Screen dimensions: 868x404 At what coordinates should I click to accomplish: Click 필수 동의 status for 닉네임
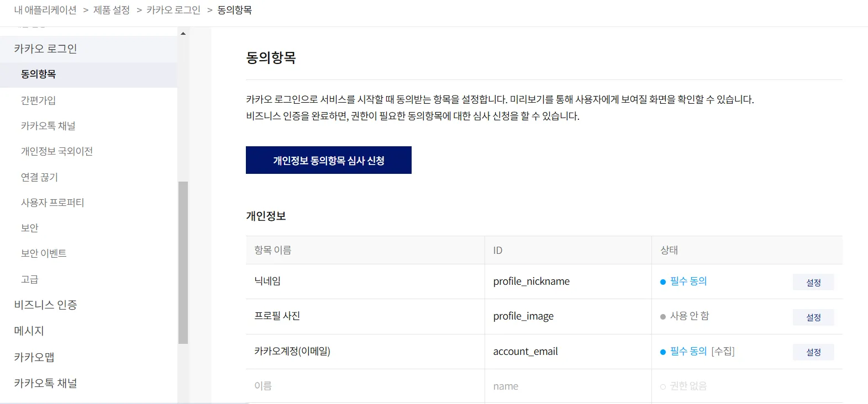[x=684, y=281]
